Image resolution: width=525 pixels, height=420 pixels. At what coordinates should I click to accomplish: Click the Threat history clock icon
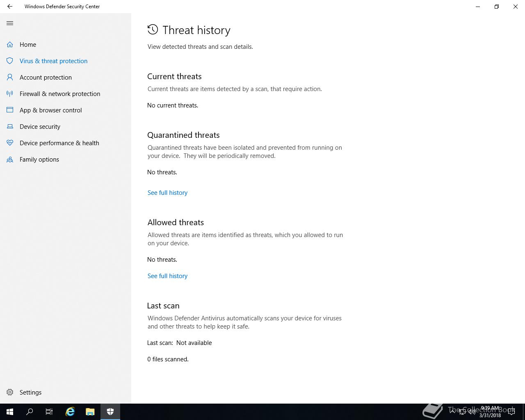[153, 30]
